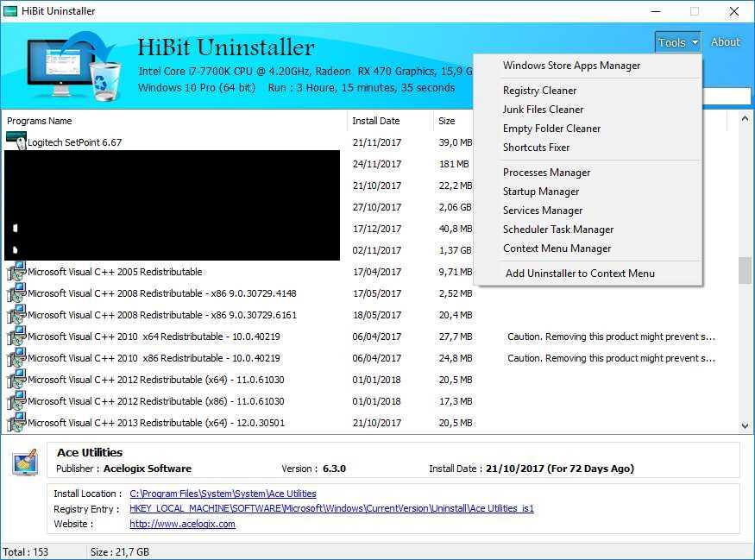This screenshot has height=560, width=755.
Task: Click the install date 24/11/2017 cell
Action: pos(376,164)
